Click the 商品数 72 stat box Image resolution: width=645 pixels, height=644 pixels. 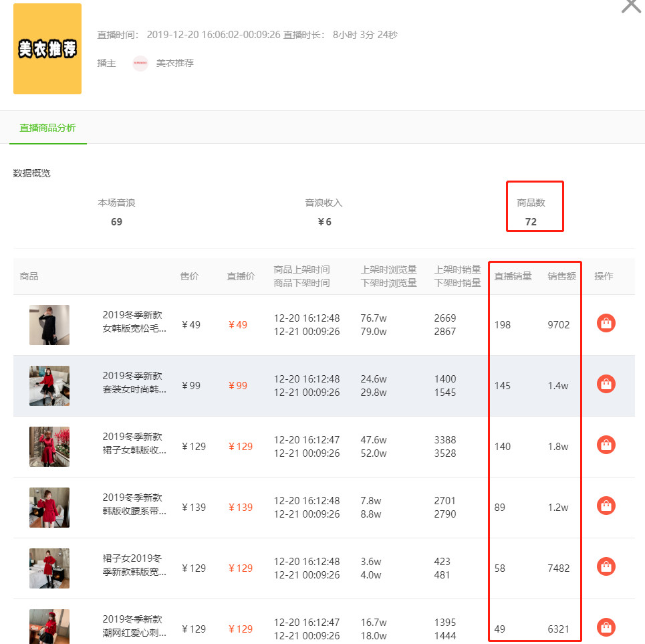click(534, 206)
